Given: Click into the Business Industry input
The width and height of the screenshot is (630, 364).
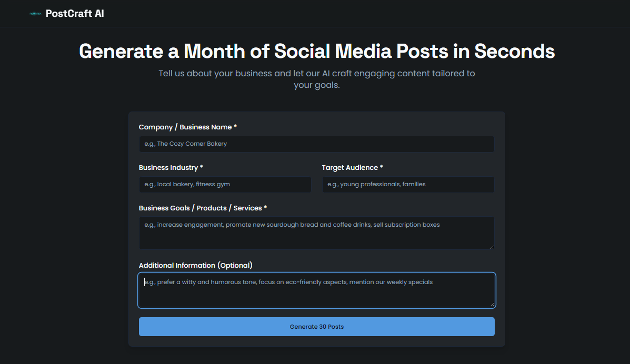Looking at the screenshot, I should click(225, 185).
